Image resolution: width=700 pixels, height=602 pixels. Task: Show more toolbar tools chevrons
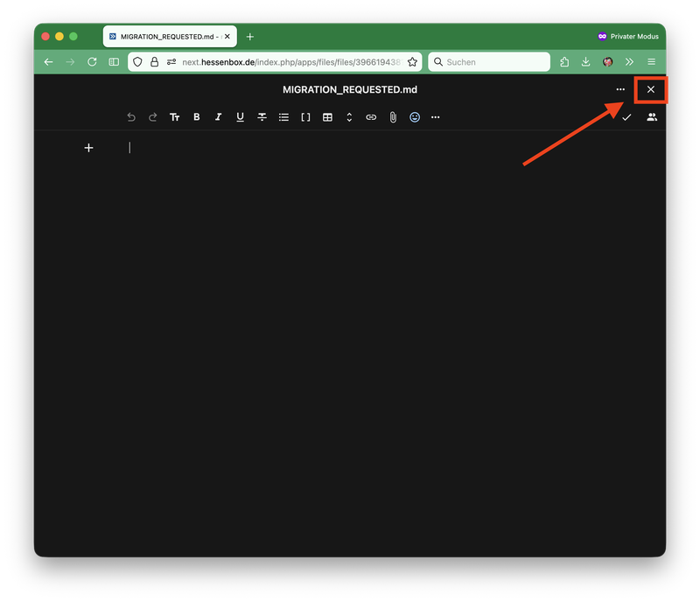[629, 62]
